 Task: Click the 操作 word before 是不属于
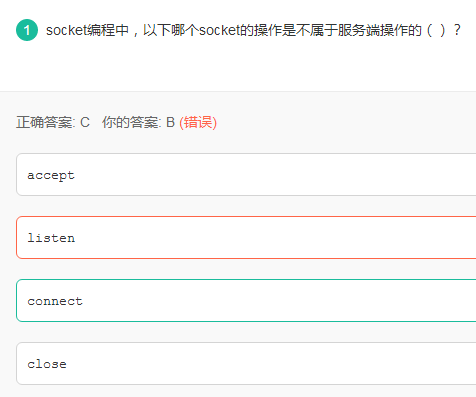(268, 30)
